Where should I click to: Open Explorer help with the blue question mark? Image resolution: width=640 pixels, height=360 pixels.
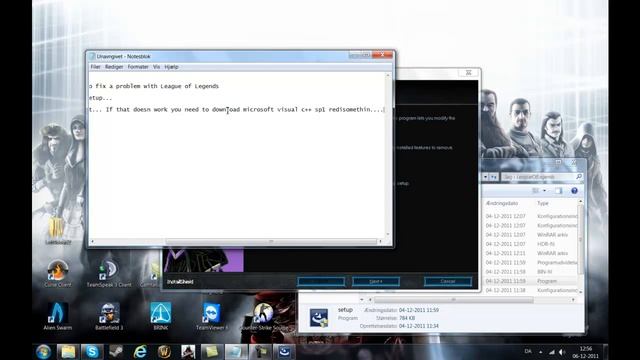click(x=574, y=191)
